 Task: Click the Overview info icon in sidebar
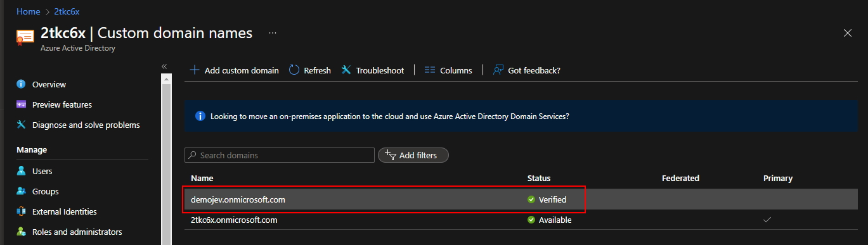point(22,84)
